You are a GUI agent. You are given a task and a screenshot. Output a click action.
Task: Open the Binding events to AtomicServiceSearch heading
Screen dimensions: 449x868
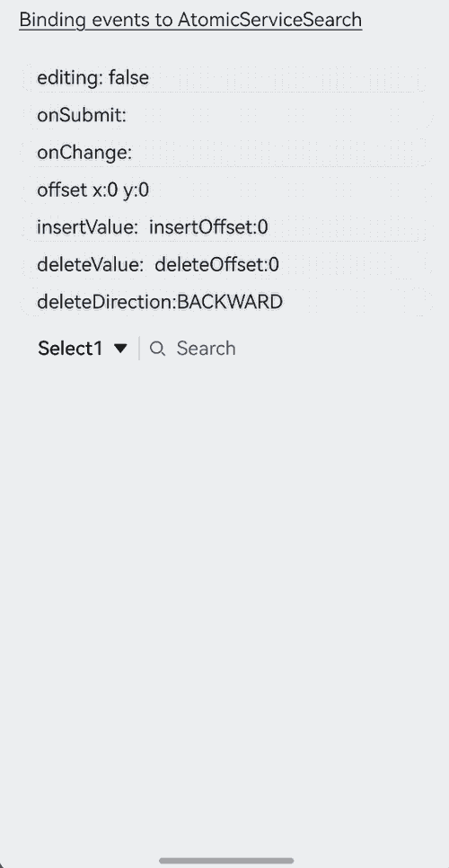190,20
